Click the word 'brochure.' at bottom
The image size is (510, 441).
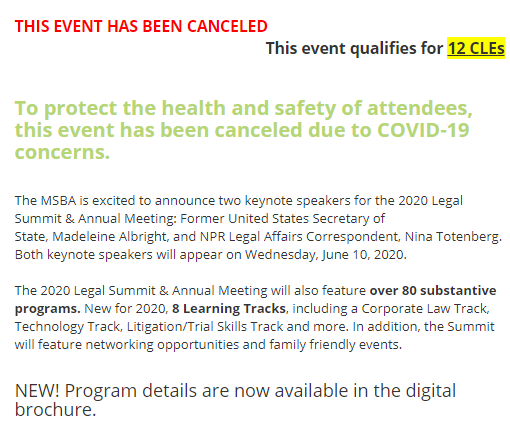coord(55,410)
